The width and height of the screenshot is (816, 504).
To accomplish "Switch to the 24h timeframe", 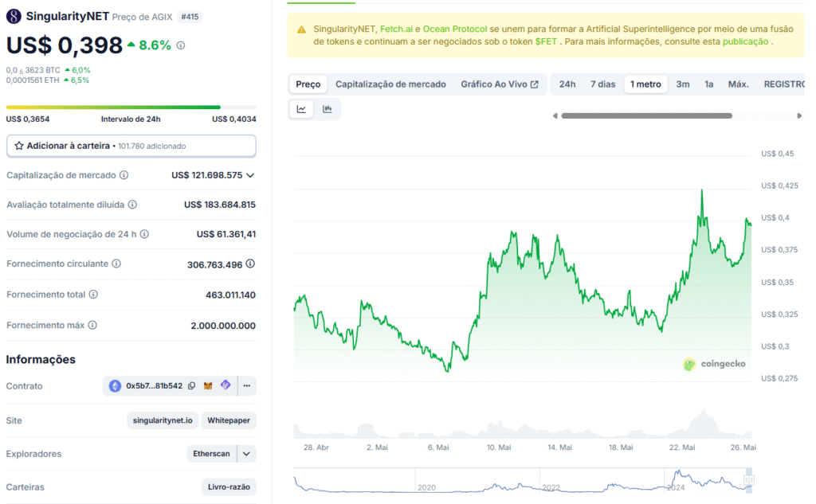I will coord(567,83).
